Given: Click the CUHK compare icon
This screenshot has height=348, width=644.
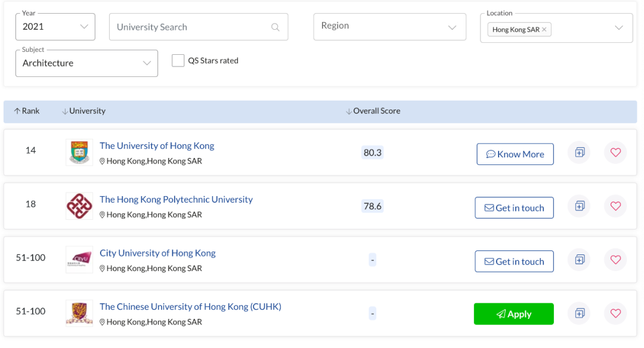Looking at the screenshot, I should pos(579,313).
